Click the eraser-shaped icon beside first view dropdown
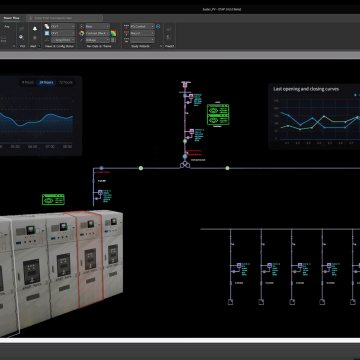The image size is (360, 360). coord(47,26)
